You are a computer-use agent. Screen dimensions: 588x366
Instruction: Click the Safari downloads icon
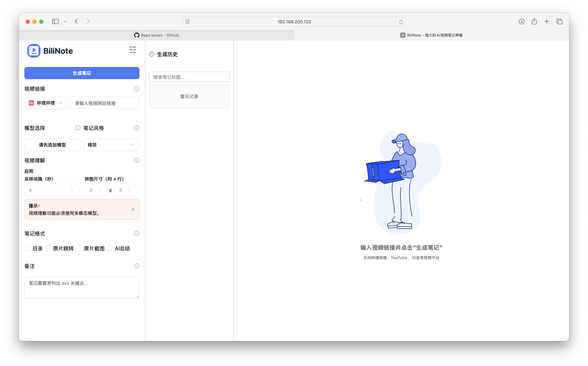click(522, 22)
